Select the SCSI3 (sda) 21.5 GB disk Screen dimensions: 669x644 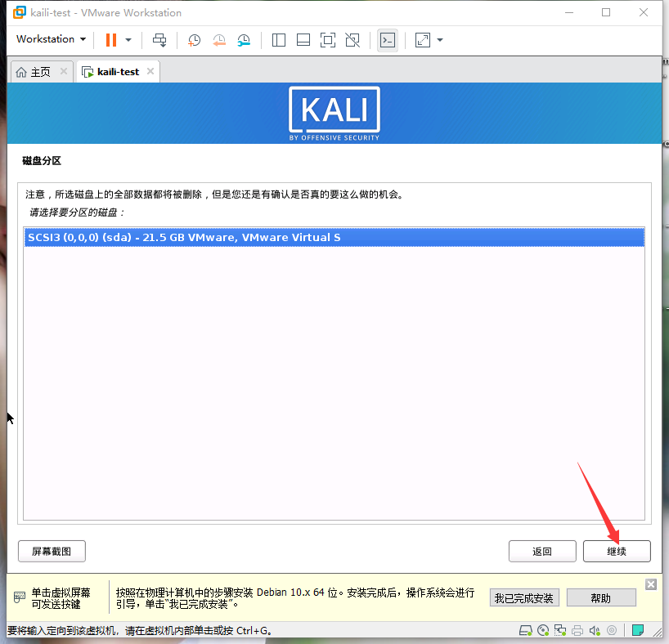(334, 238)
